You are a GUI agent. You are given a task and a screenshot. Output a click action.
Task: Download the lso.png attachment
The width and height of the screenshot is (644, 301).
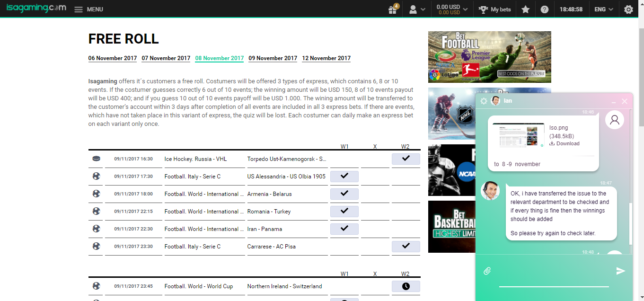tap(565, 143)
